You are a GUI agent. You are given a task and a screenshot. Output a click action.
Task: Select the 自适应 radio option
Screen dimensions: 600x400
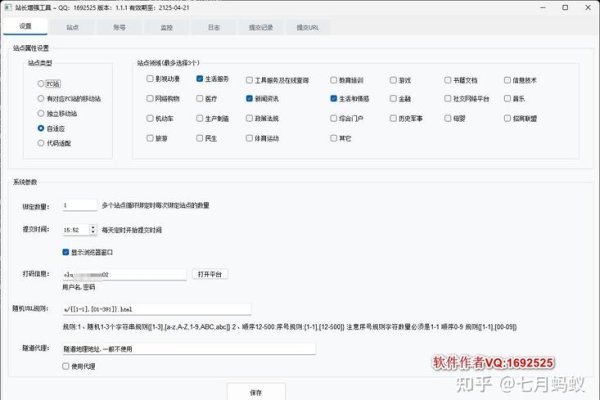coord(41,128)
